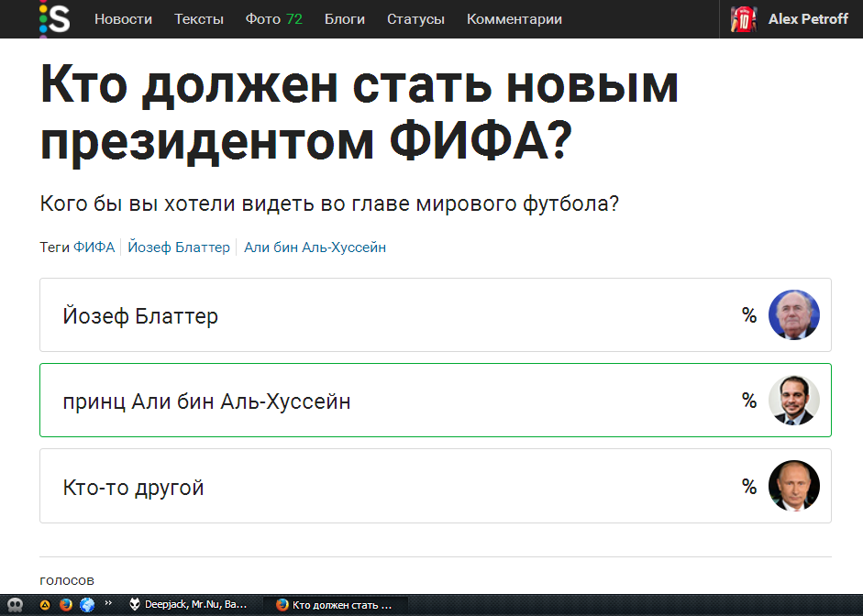Launch the blue globe browser quick-launch icon
This screenshot has width=863, height=616.
[x=87, y=605]
